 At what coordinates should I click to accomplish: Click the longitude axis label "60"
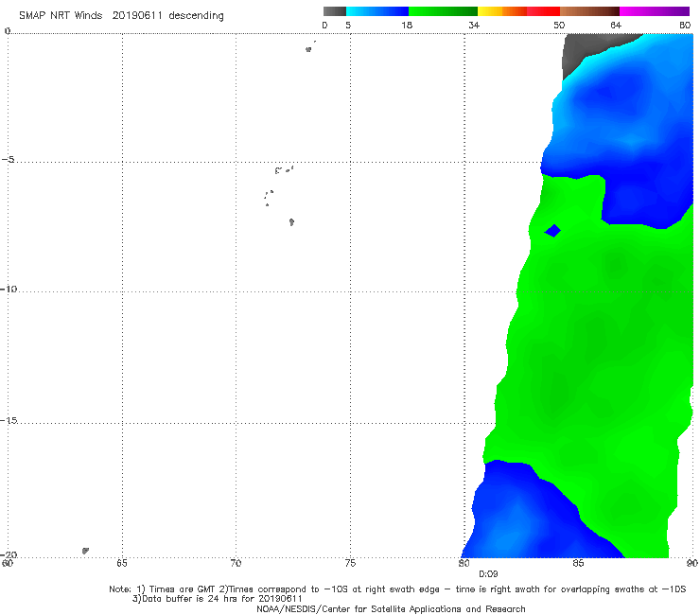(8, 563)
